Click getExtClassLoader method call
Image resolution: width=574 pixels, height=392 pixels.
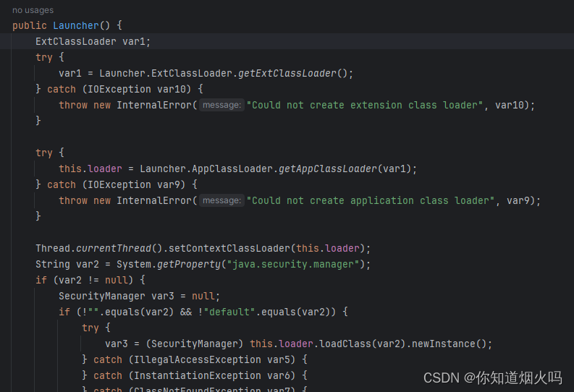pyautogui.click(x=287, y=73)
